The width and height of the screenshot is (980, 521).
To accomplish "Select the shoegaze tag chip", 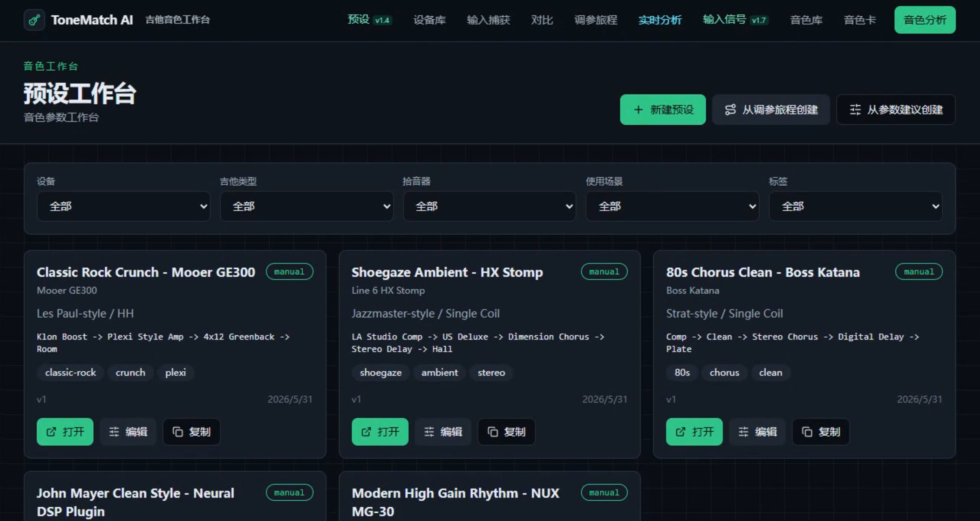I will [381, 373].
